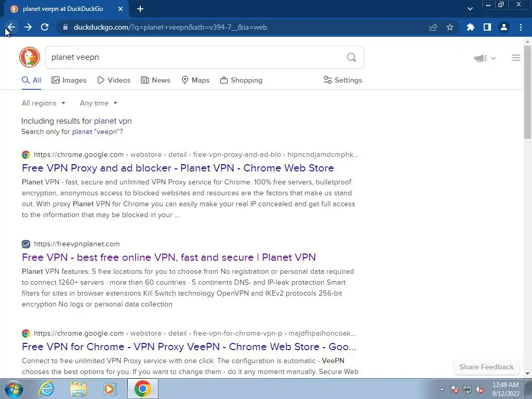
Task: Open the taskbar clock showing 12:49 AM
Action: (506, 389)
